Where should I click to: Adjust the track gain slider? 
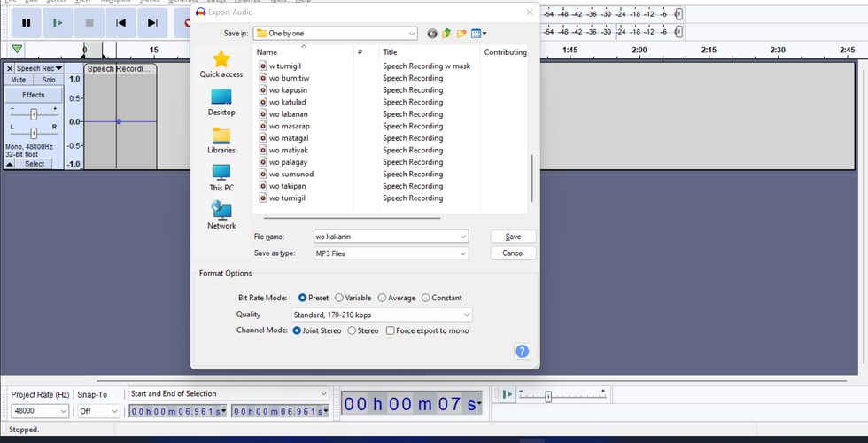(x=34, y=114)
